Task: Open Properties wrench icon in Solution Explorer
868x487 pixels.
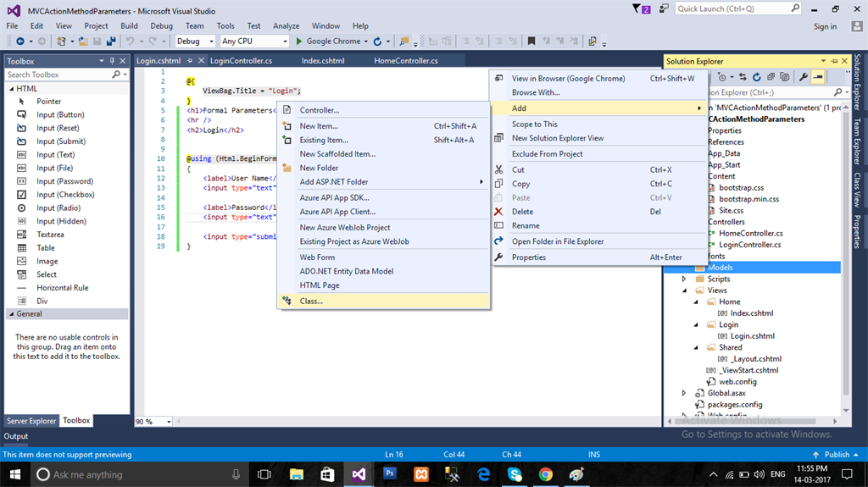Action: (804, 77)
